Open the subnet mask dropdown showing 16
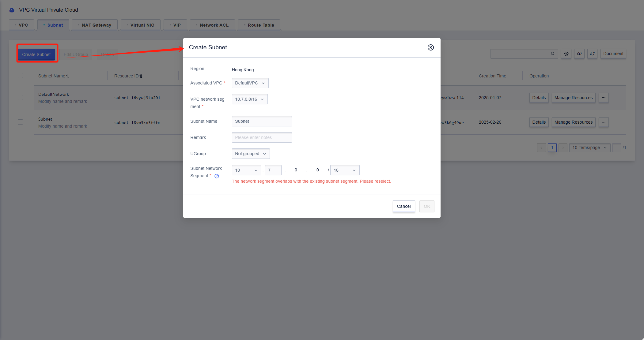Image resolution: width=644 pixels, height=340 pixels. (x=345, y=170)
